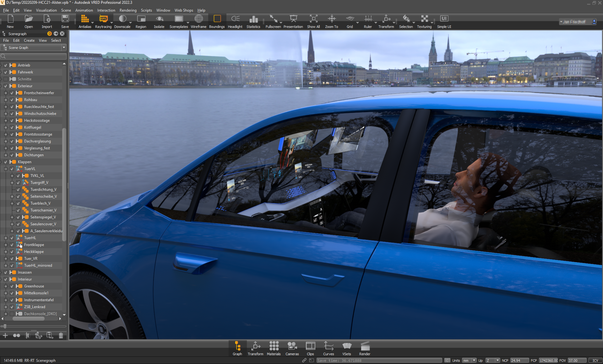
Task: Open the Materials editor from bottom bar
Action: [x=274, y=348]
